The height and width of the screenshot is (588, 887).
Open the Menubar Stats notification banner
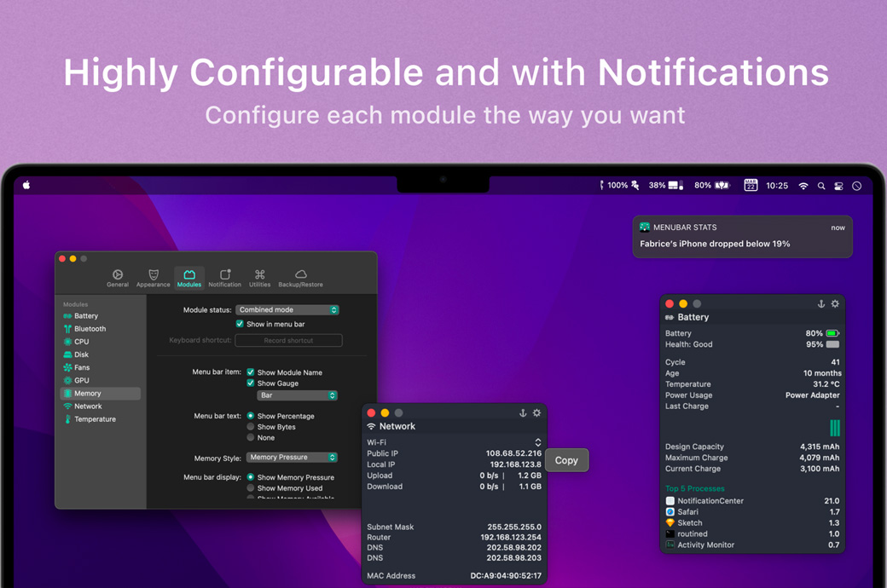pyautogui.click(x=742, y=236)
